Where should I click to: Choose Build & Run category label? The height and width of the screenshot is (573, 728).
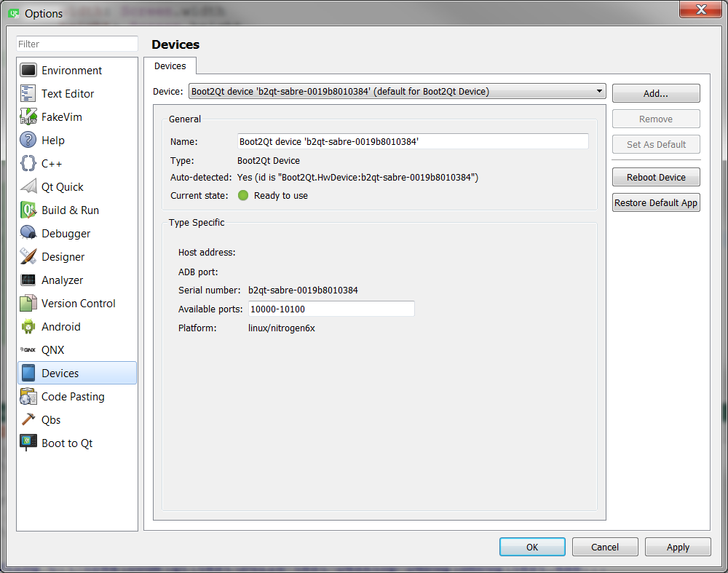(x=70, y=210)
